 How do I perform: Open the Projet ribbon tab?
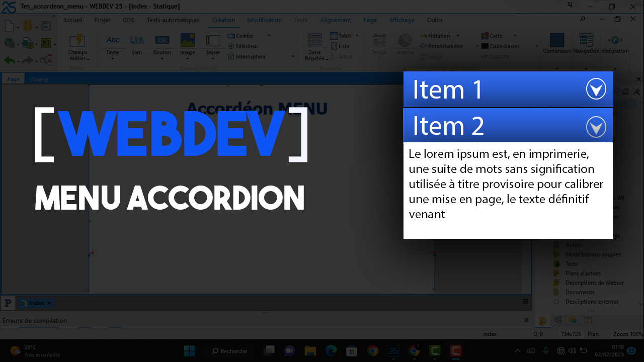click(x=102, y=20)
